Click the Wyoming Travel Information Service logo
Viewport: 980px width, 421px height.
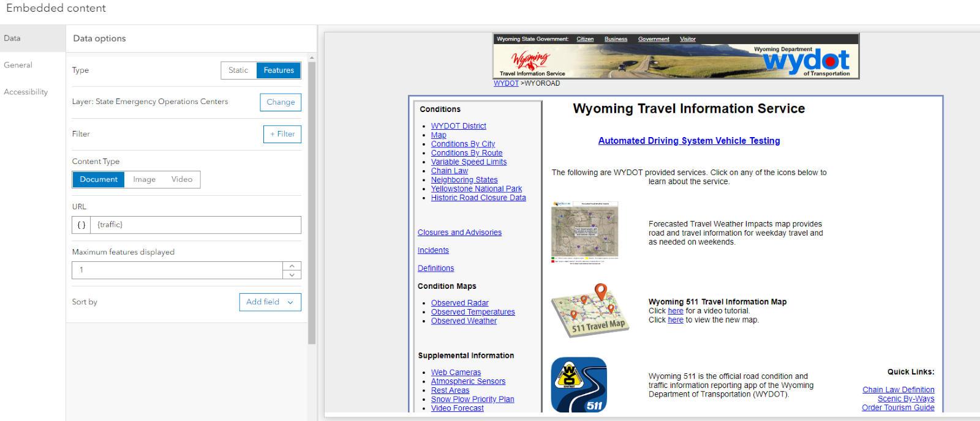click(x=532, y=63)
